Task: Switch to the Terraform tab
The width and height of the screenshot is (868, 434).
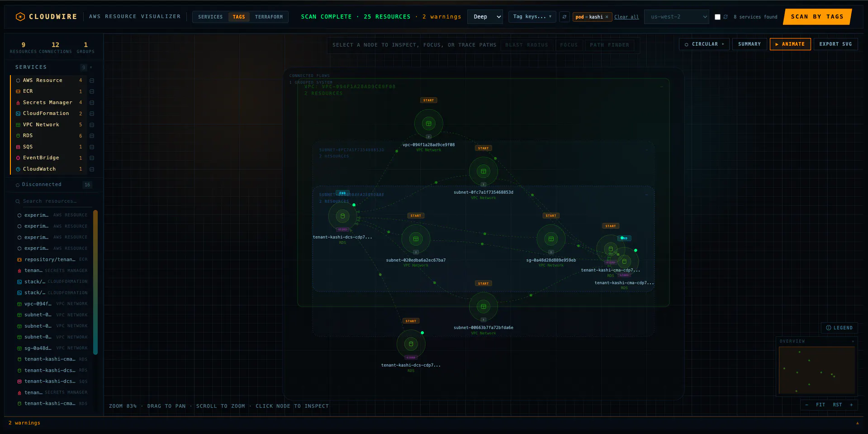Action: click(x=269, y=17)
